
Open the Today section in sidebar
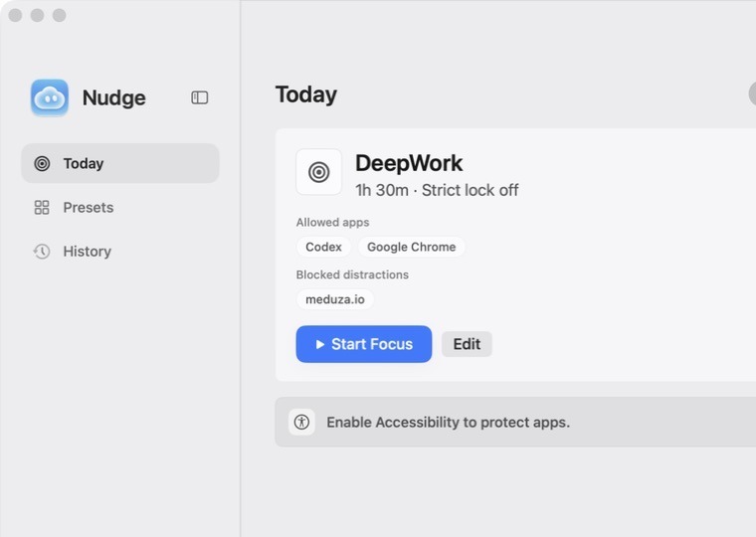120,163
